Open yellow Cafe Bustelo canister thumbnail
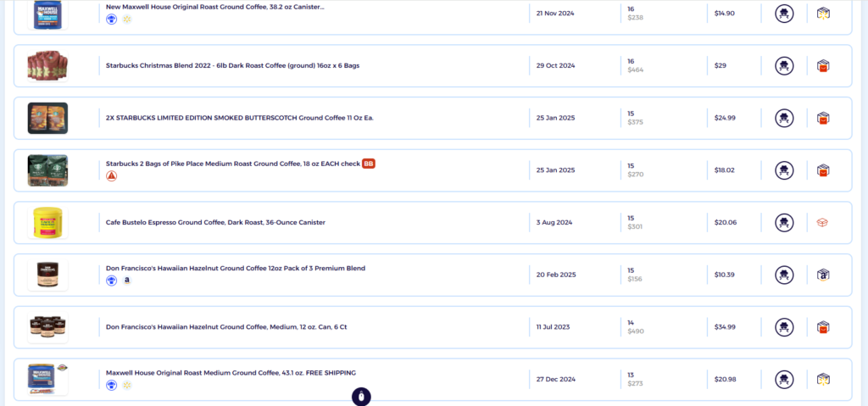The image size is (868, 406). click(x=47, y=223)
